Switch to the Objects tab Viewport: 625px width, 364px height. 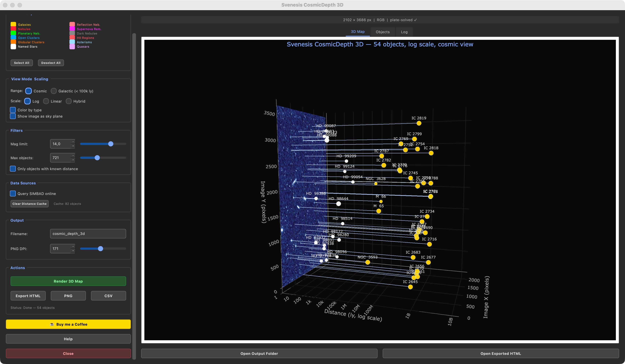point(382,32)
